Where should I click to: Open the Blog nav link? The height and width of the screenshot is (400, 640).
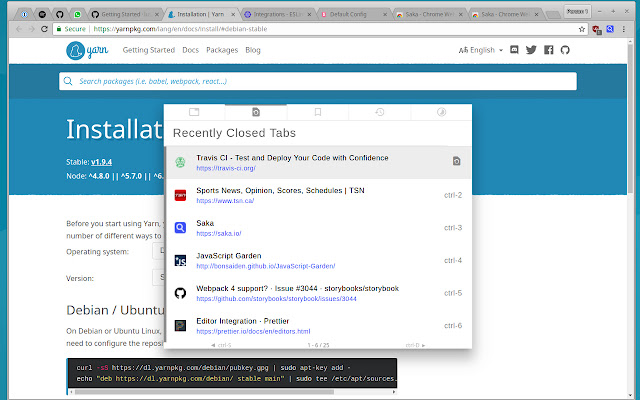[x=253, y=50]
